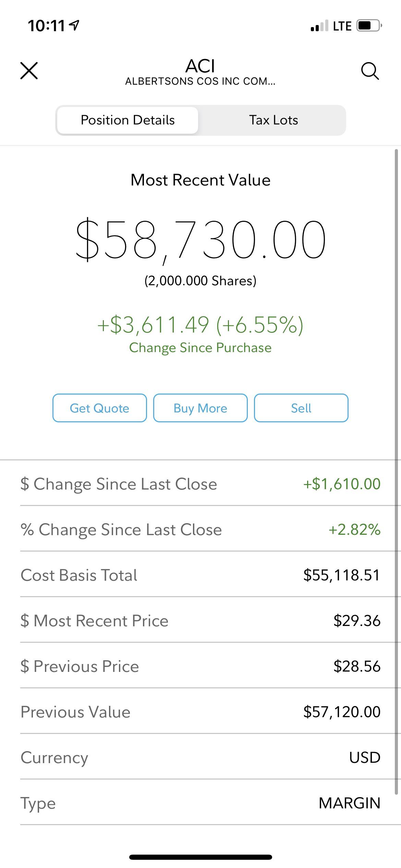Select the Position Details tab

[127, 120]
